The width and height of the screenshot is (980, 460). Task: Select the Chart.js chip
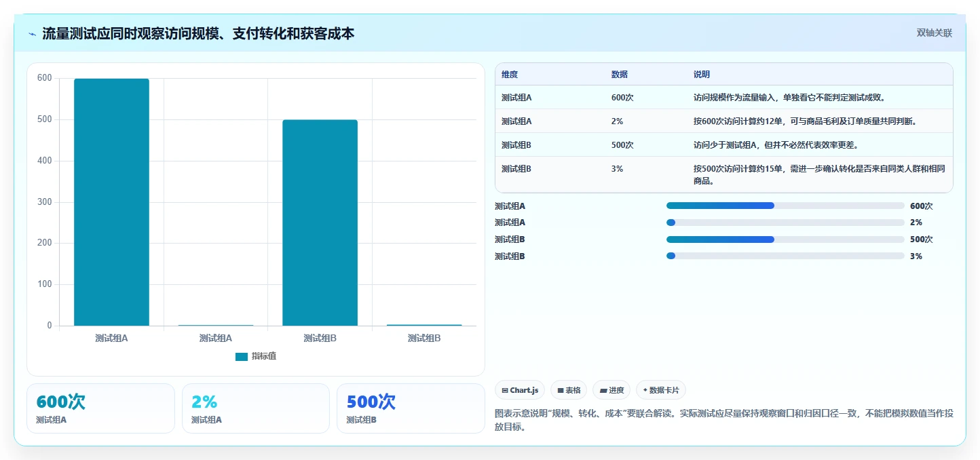click(x=520, y=390)
